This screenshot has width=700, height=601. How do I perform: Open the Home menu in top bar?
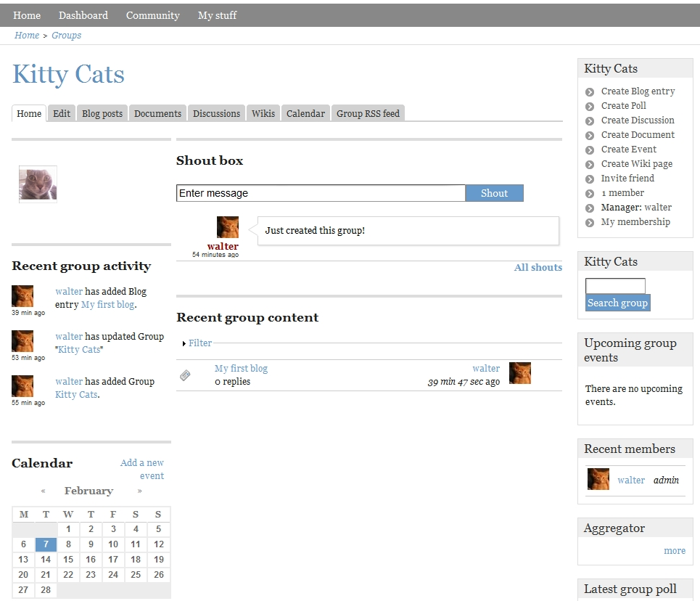pyautogui.click(x=27, y=15)
